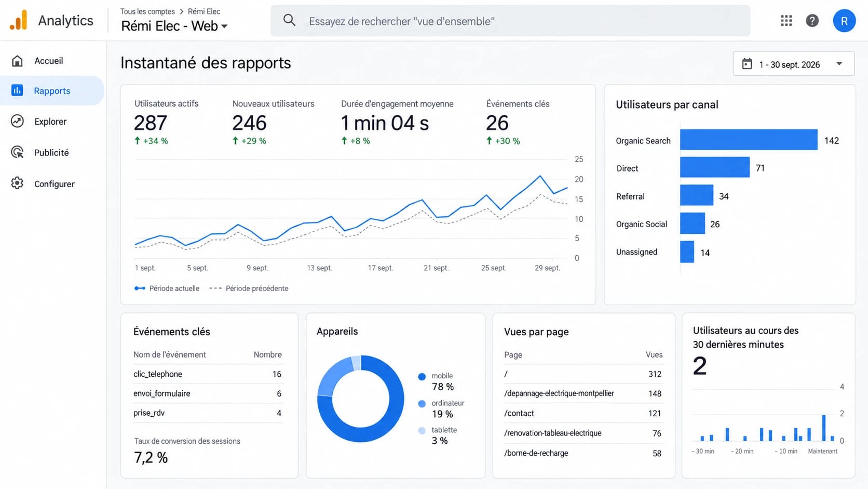This screenshot has width=868, height=489.
Task: Click the Tous les comptes breadcrumb
Action: 147,11
